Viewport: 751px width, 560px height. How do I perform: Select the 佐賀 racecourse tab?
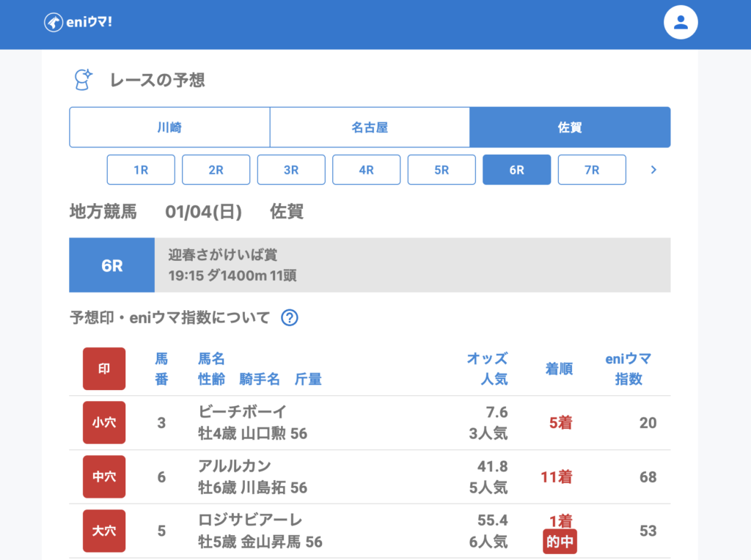click(x=570, y=128)
